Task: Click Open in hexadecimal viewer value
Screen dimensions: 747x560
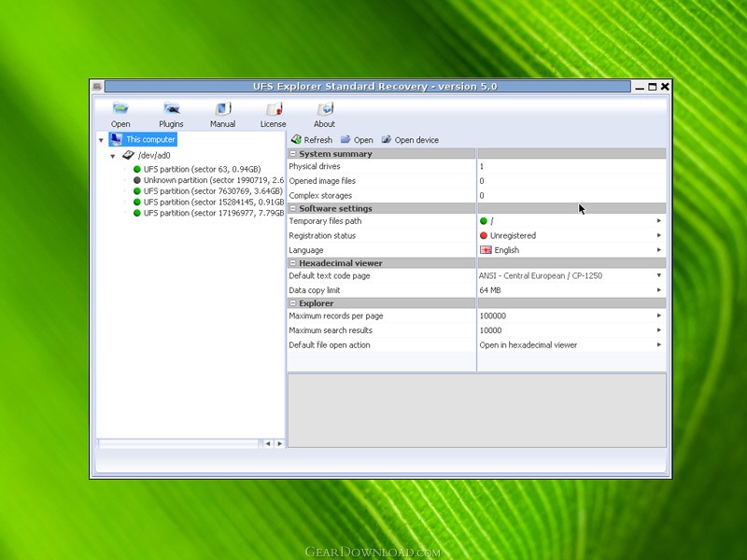Action: coord(529,345)
